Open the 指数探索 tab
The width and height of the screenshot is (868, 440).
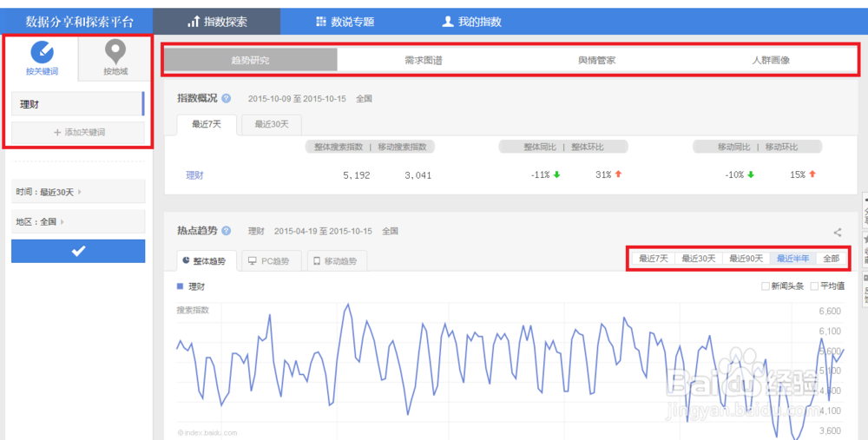point(217,22)
